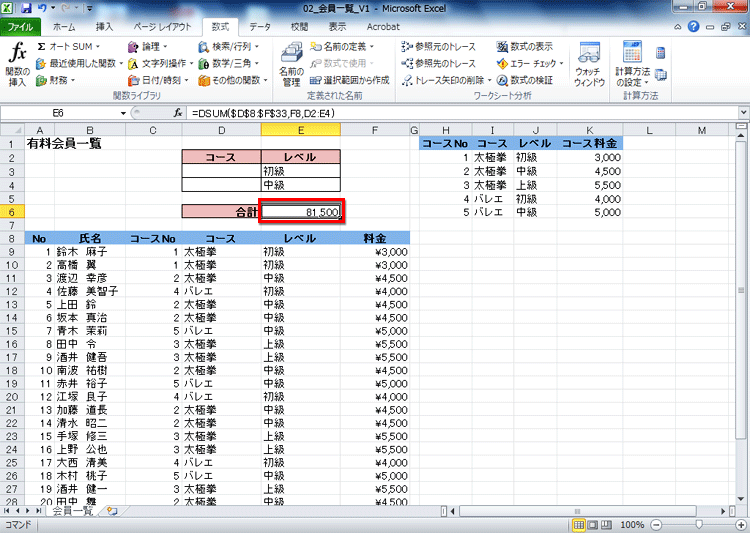
Task: Select column E header
Action: [x=301, y=130]
